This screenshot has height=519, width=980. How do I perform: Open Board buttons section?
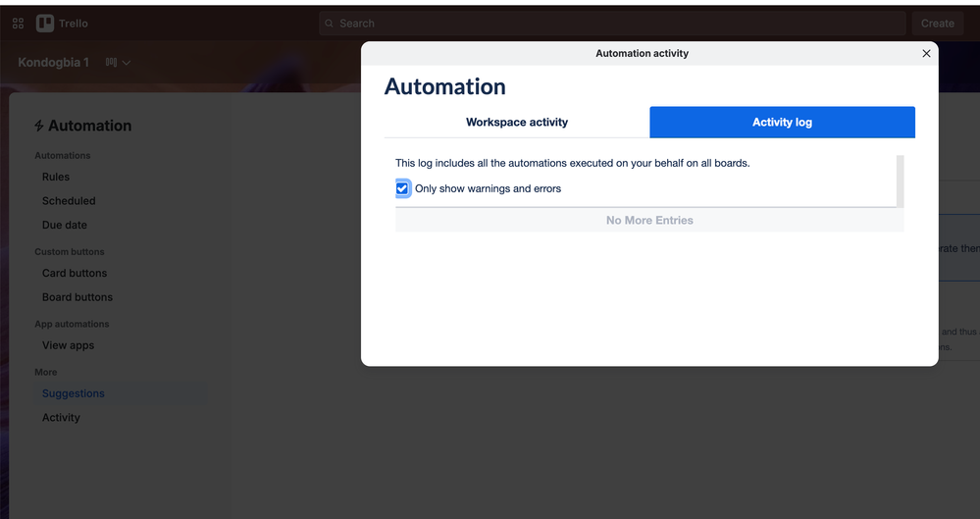77,297
